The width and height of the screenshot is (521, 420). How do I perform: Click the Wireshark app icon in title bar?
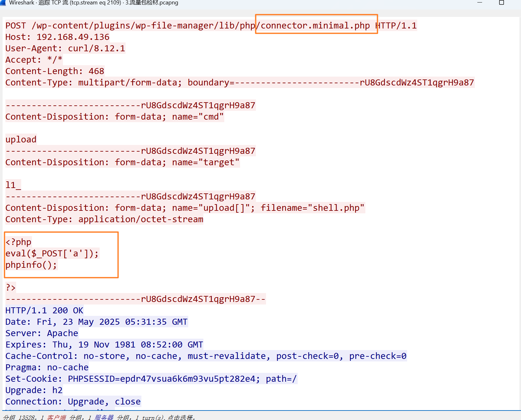point(3,3)
